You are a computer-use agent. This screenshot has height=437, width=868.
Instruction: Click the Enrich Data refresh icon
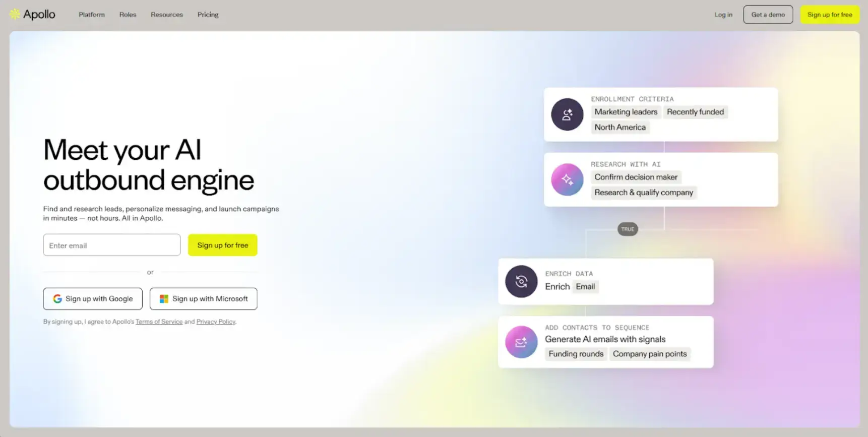[x=521, y=281]
